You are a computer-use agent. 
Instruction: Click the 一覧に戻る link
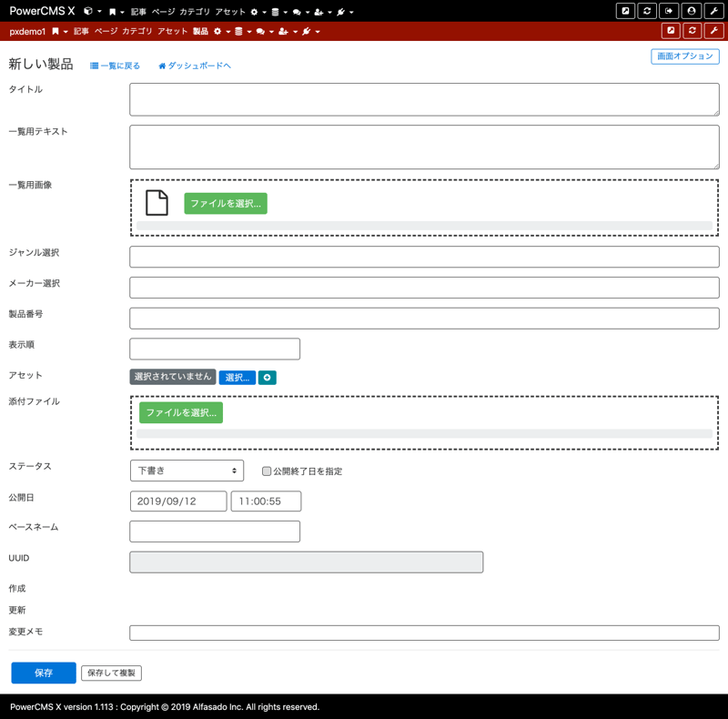tap(116, 66)
